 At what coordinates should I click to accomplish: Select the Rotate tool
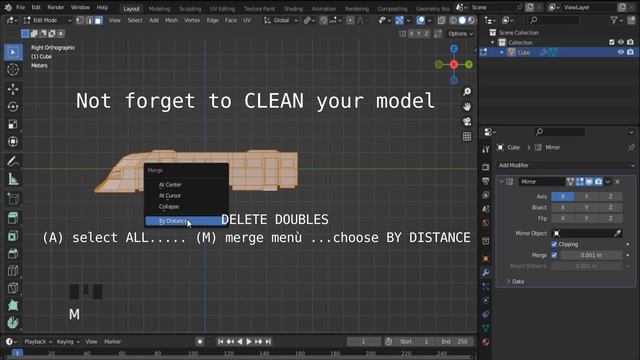[13, 107]
